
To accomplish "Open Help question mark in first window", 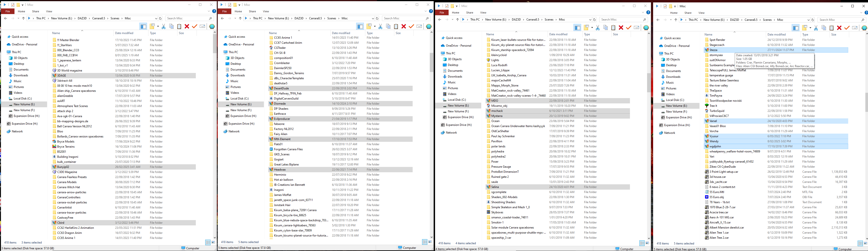I will pos(214,11).
